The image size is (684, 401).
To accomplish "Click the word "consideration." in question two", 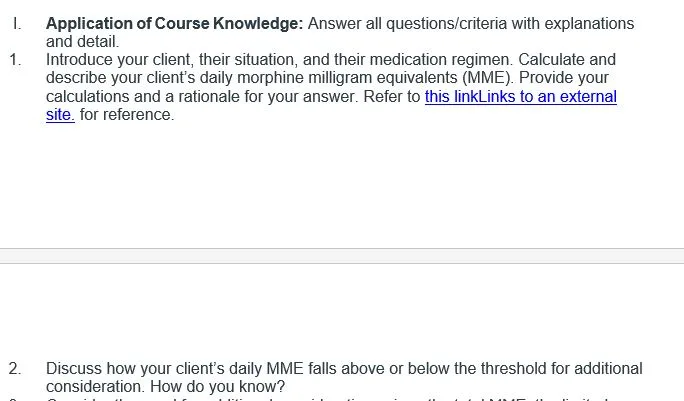I will (x=95, y=387).
